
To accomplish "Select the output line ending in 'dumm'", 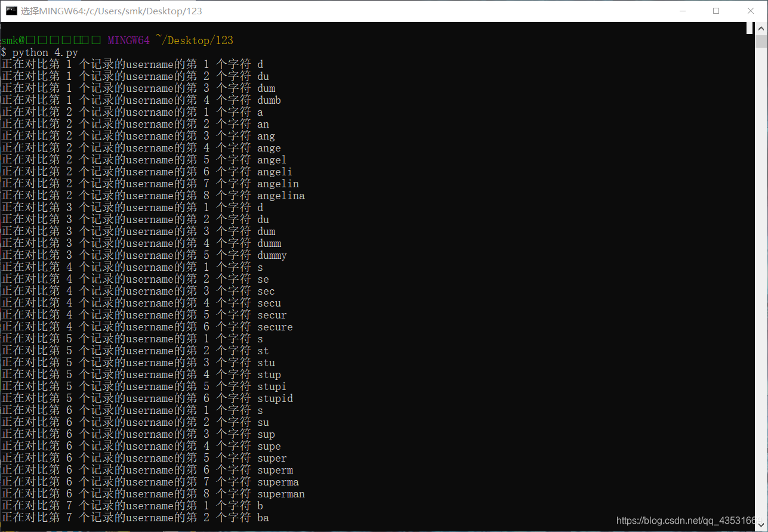I will pos(141,243).
